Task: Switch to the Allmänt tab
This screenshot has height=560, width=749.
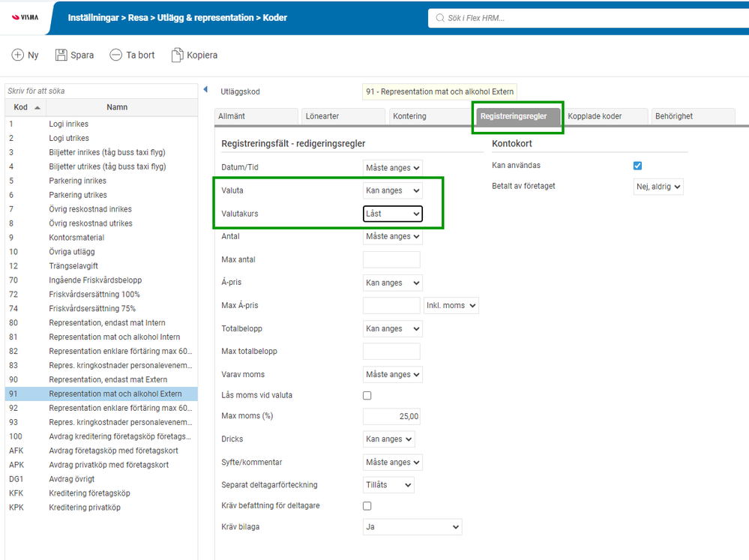Action: click(x=256, y=116)
